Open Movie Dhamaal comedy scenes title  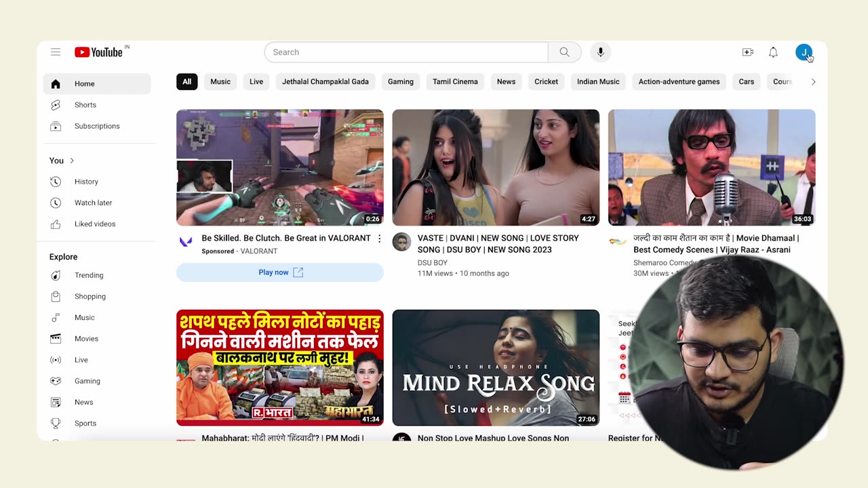pyautogui.click(x=716, y=244)
